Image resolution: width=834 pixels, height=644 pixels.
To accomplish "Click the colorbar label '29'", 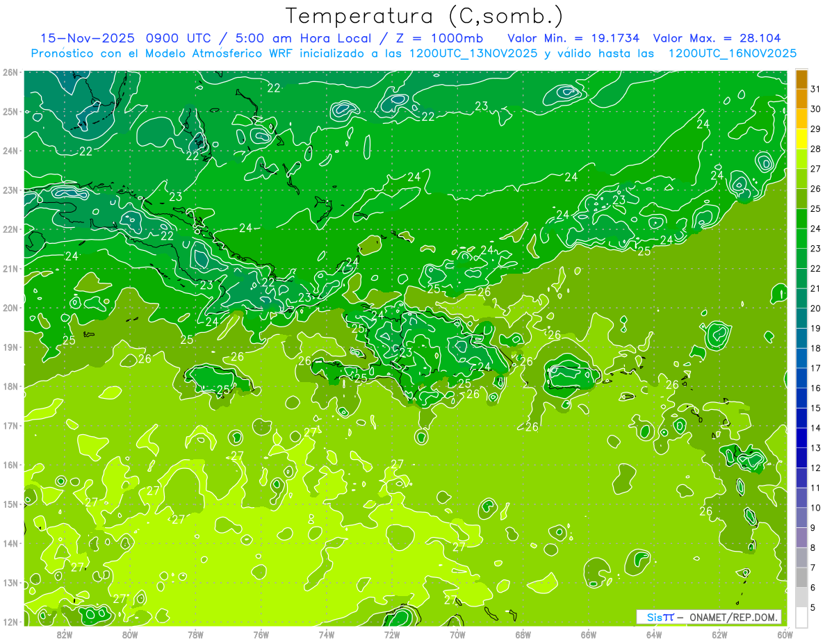I will (815, 129).
